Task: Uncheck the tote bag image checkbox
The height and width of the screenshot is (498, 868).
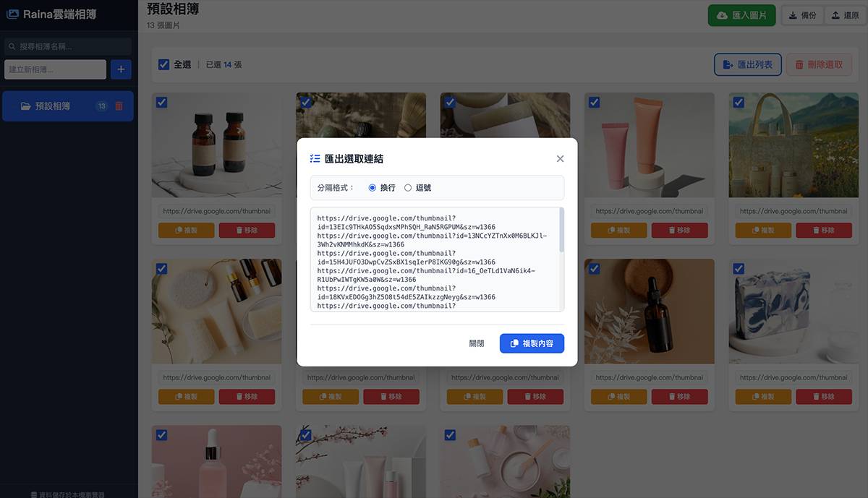Action: click(x=739, y=103)
